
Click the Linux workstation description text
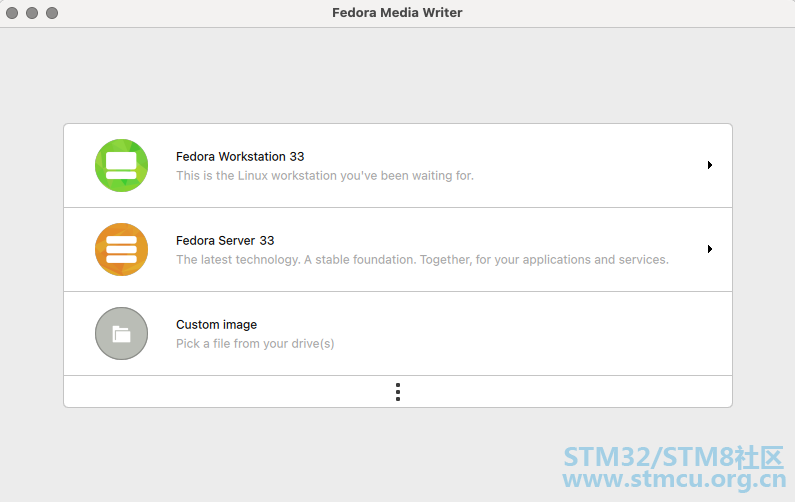point(324,175)
